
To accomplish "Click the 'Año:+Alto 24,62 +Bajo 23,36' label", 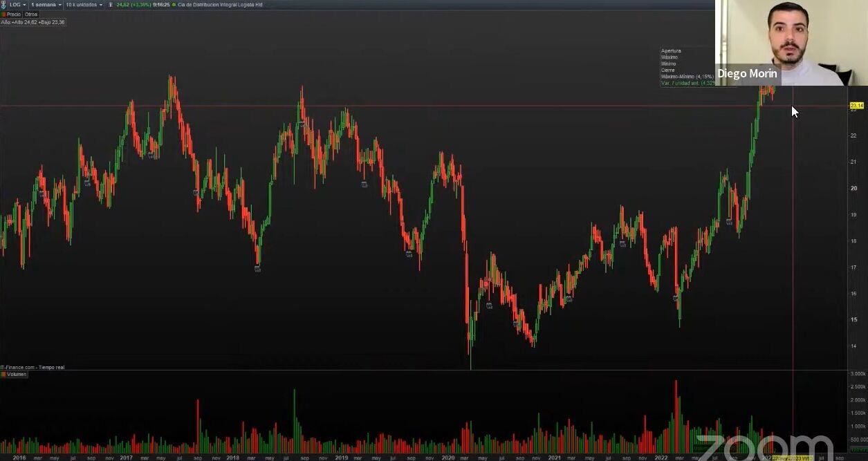I will point(33,22).
